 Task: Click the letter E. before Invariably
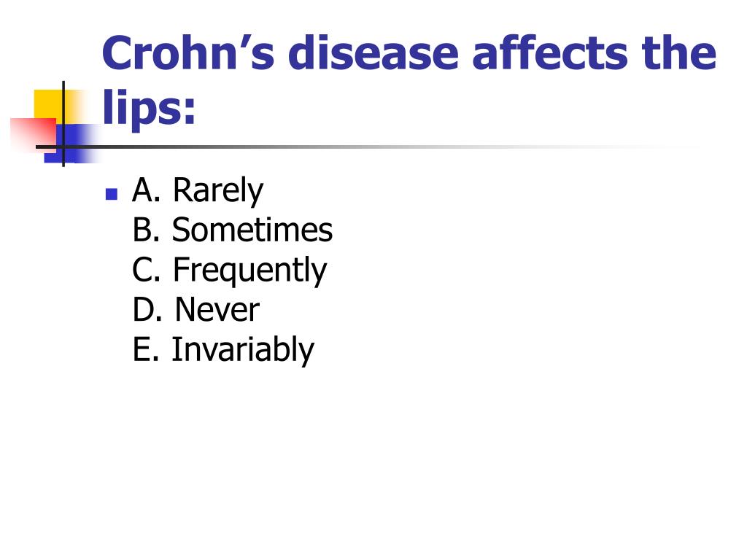pos(145,349)
